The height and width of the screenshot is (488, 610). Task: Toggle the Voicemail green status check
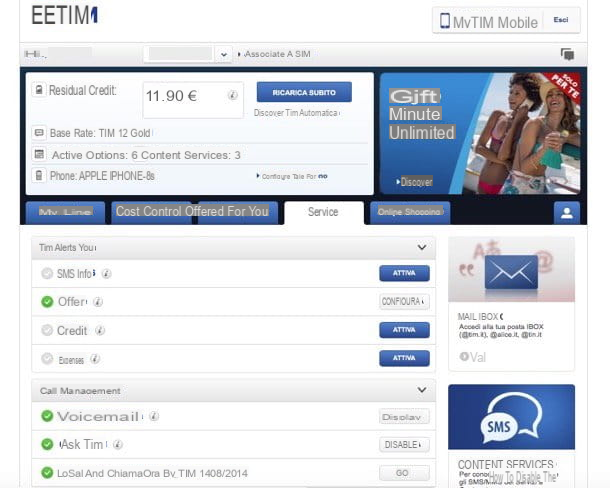pyautogui.click(x=47, y=416)
